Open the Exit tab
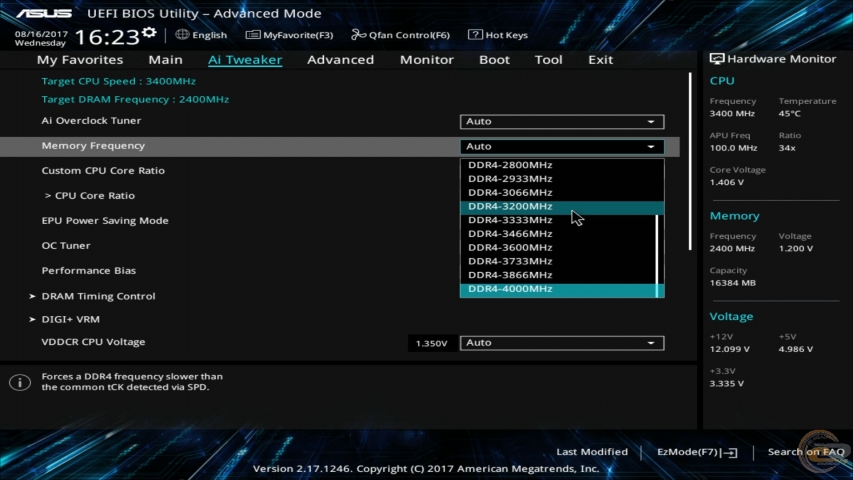 600,59
